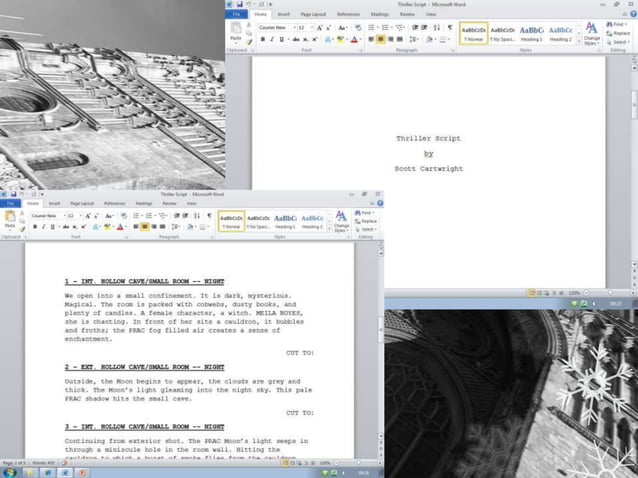Viewport: 638px width, 478px height.
Task: Click Numbering list icon in script Word window
Action: click(150, 216)
